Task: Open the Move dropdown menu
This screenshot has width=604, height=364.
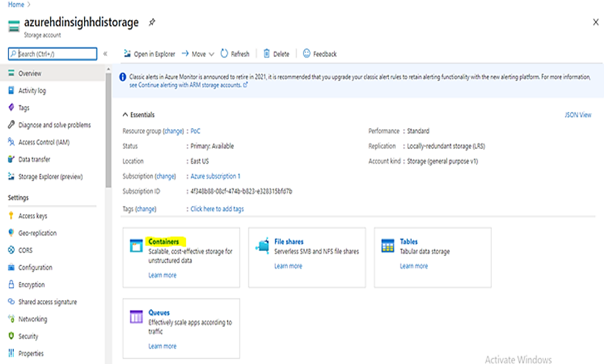Action: [198, 54]
